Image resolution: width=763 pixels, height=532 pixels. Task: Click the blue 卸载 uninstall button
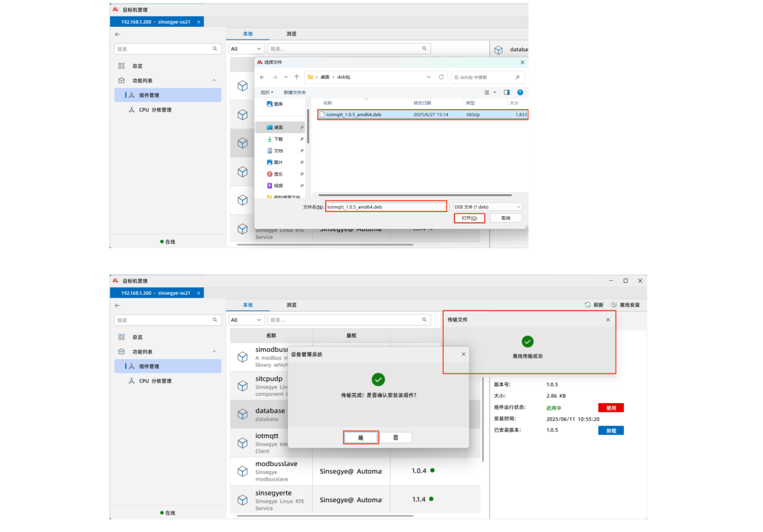[611, 431]
